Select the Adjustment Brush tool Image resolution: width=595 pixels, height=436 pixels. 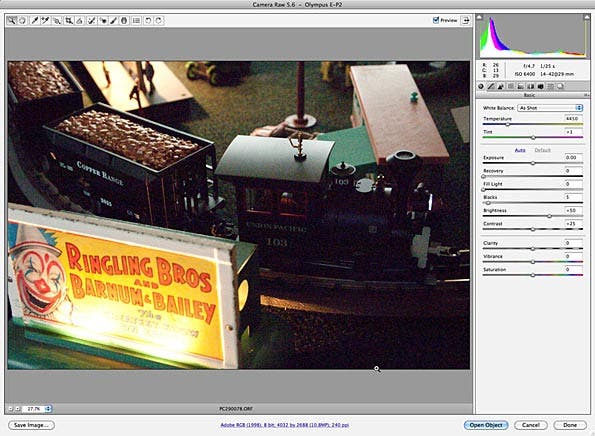point(113,20)
